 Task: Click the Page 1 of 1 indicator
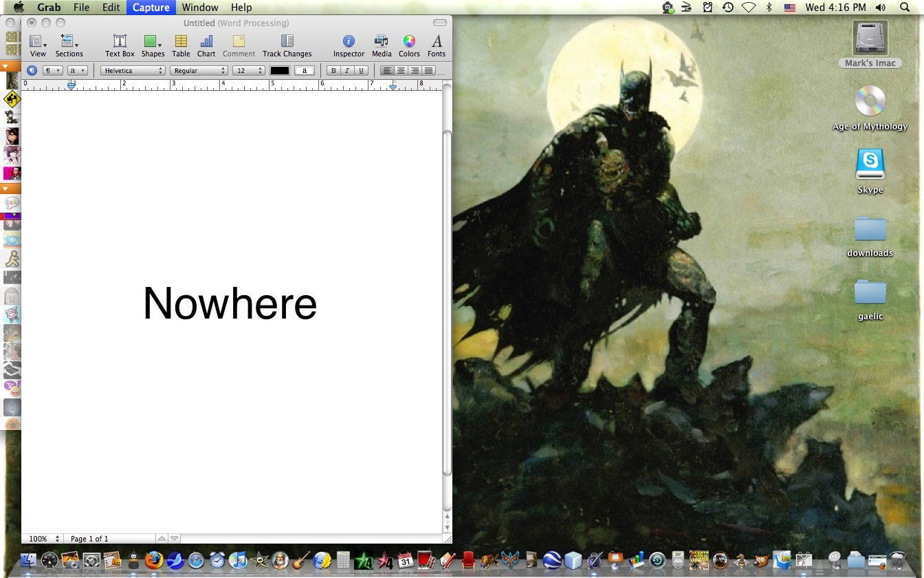tap(89, 539)
